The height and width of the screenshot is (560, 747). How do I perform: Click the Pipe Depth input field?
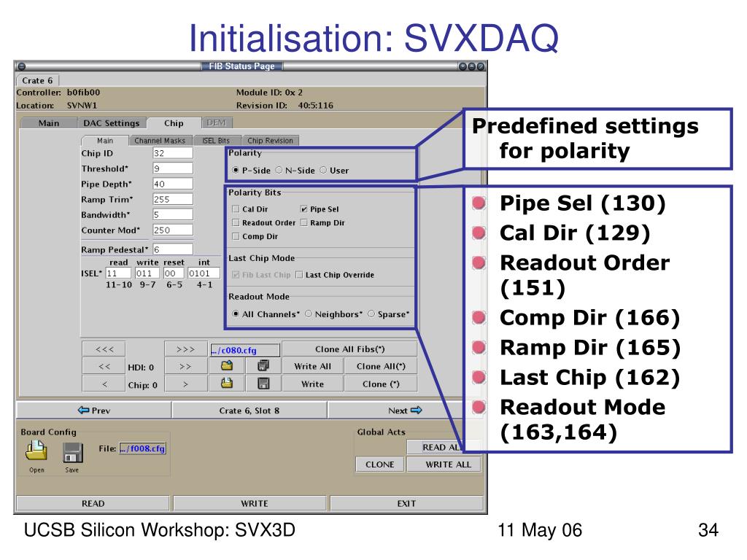pos(173,184)
